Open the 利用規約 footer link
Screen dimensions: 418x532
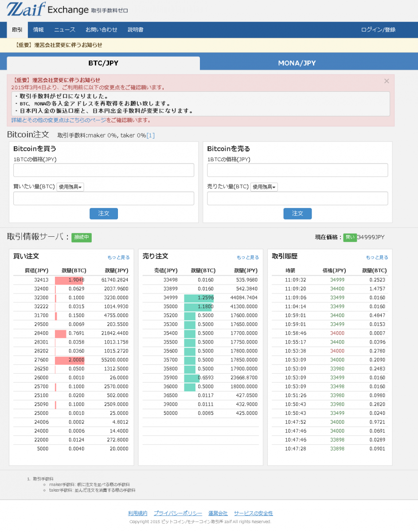pyautogui.click(x=137, y=513)
